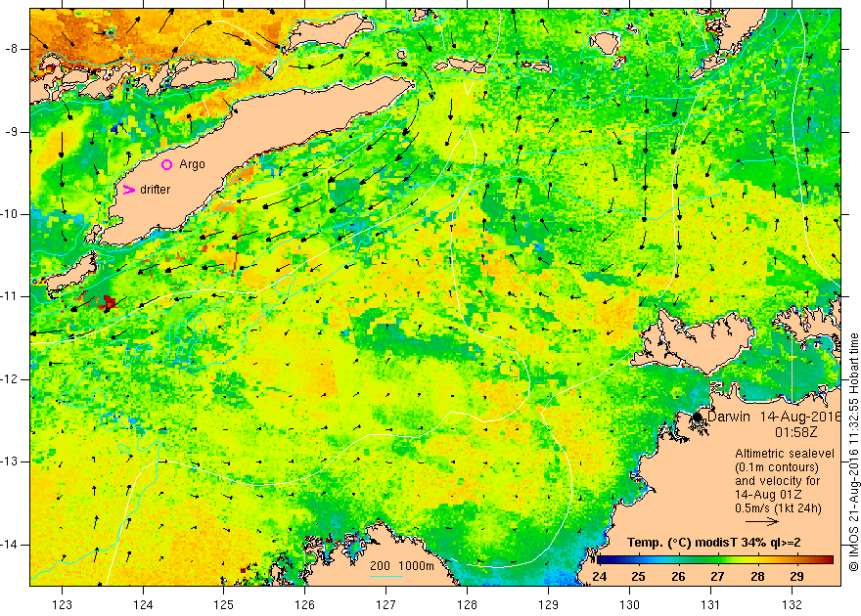This screenshot has width=861, height=616.
Task: Click the longitude axis label 129
Action: [x=548, y=604]
